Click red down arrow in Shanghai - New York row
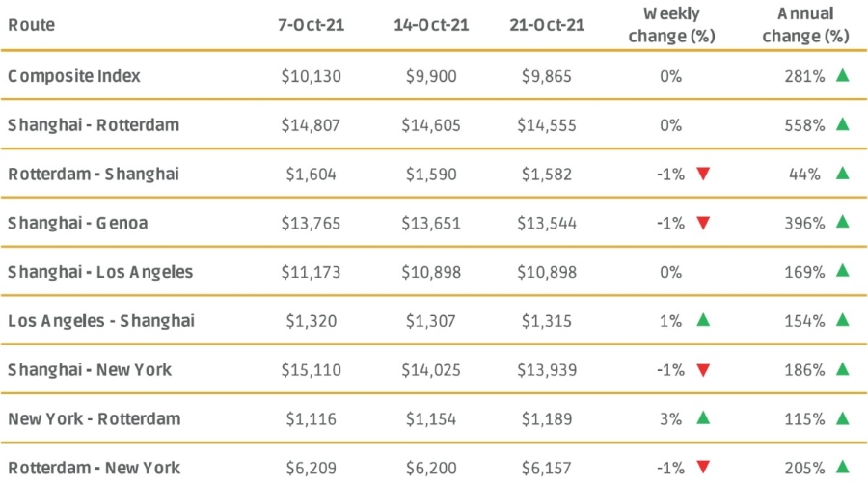This screenshot has height=484, width=868. pos(703,369)
